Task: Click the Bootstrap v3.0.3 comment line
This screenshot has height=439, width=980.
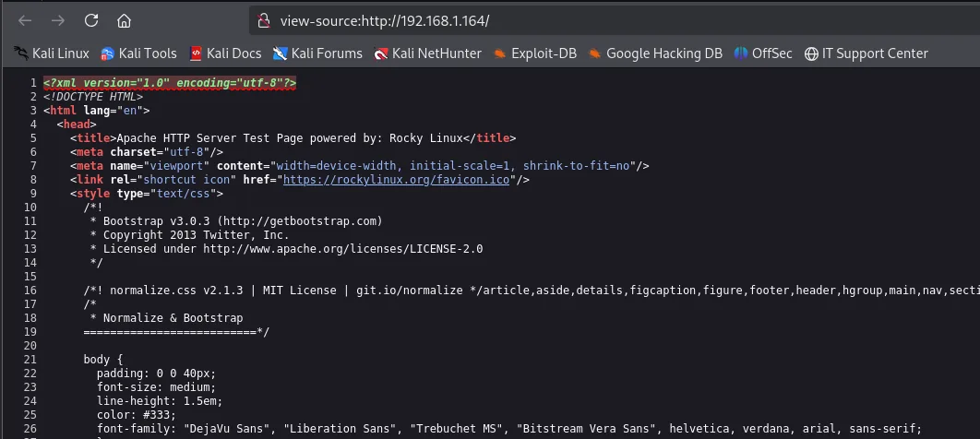Action: [x=236, y=221]
